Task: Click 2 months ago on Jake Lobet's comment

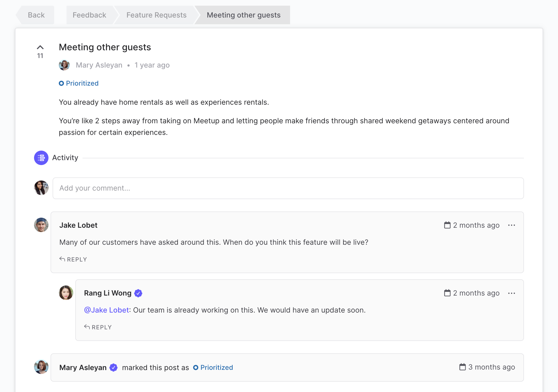Action: point(476,225)
